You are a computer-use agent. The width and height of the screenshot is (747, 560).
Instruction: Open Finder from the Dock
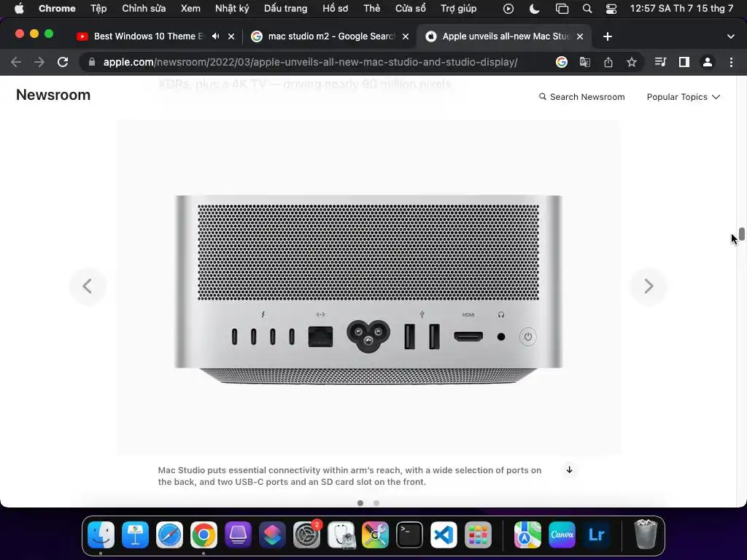click(x=101, y=534)
